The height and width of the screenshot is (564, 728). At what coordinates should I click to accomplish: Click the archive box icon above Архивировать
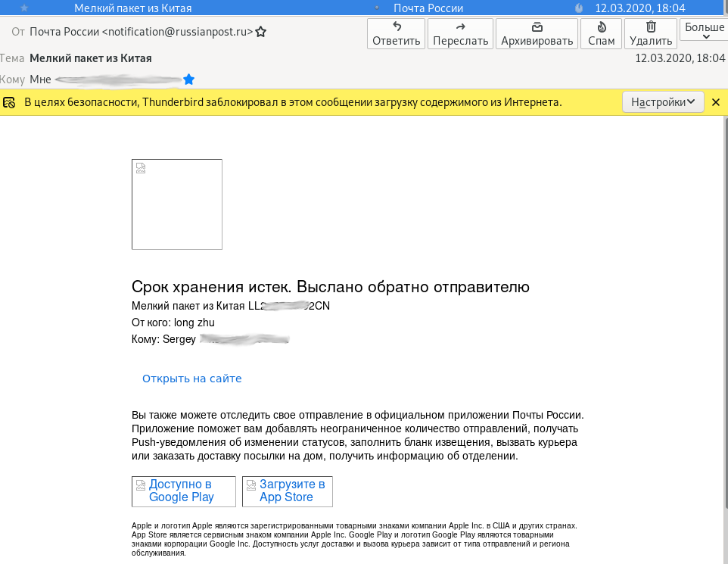tap(537, 26)
